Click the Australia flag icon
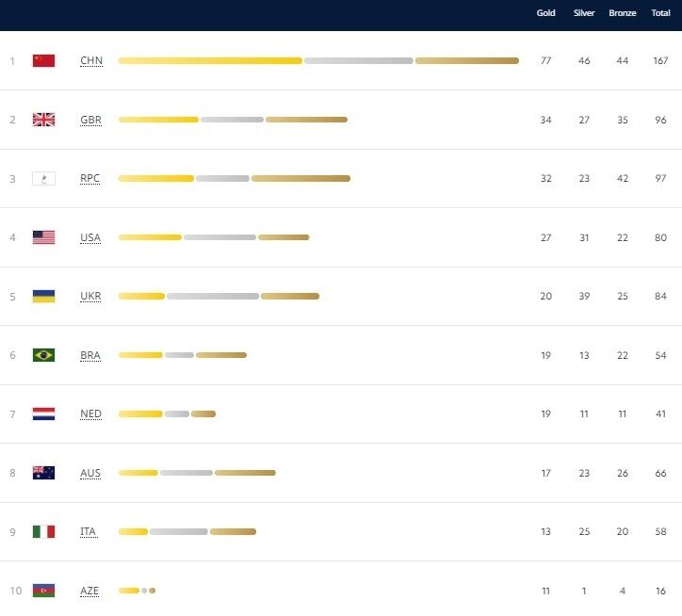 point(43,473)
